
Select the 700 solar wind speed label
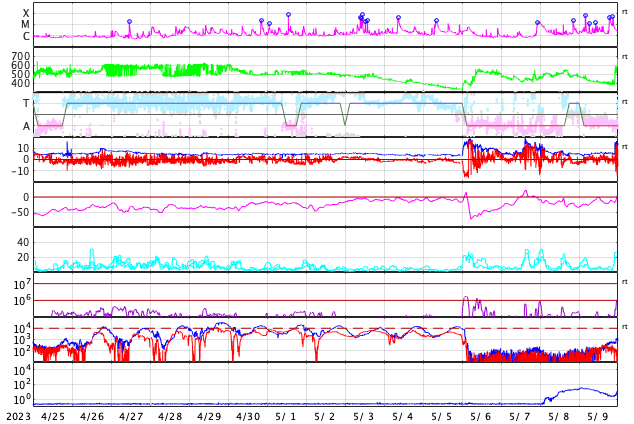pos(21,56)
